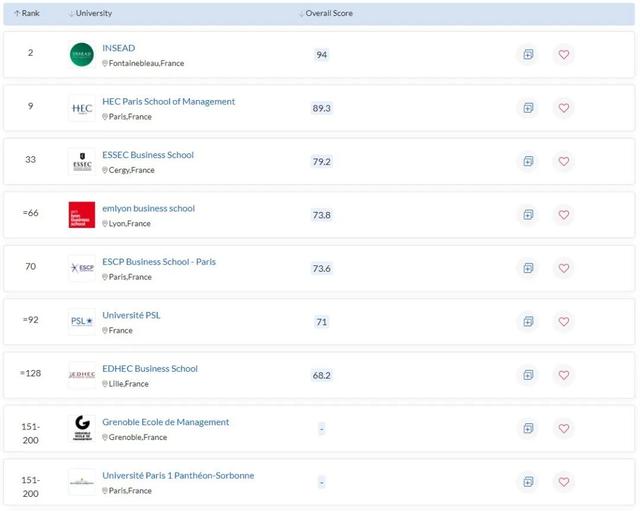Select overall score 94
The width and height of the screenshot is (640, 511).
coord(322,55)
